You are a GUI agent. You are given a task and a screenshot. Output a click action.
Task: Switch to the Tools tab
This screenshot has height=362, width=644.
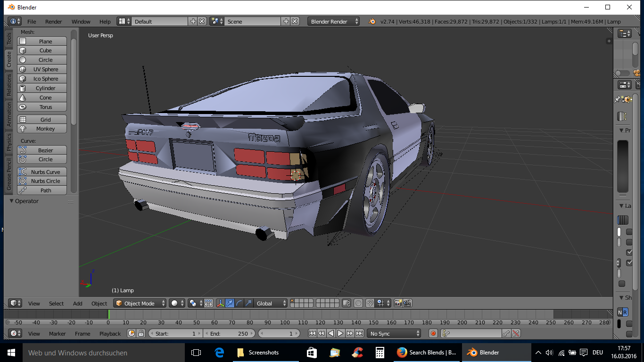(x=8, y=39)
